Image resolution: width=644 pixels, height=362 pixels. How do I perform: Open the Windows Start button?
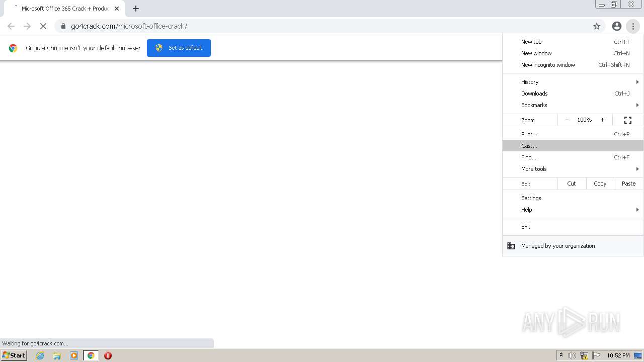point(14,355)
